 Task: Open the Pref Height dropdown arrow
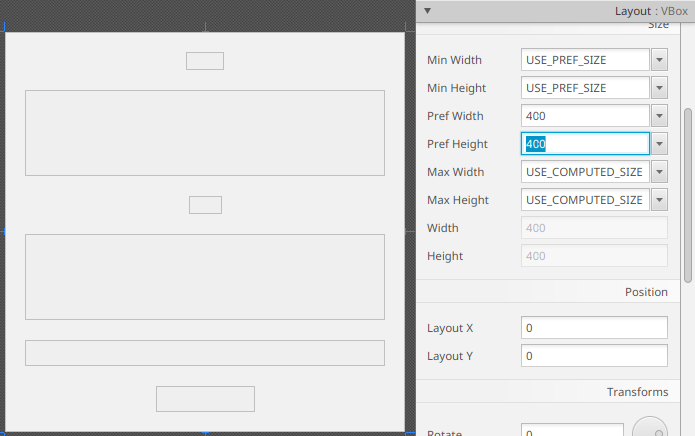point(659,144)
